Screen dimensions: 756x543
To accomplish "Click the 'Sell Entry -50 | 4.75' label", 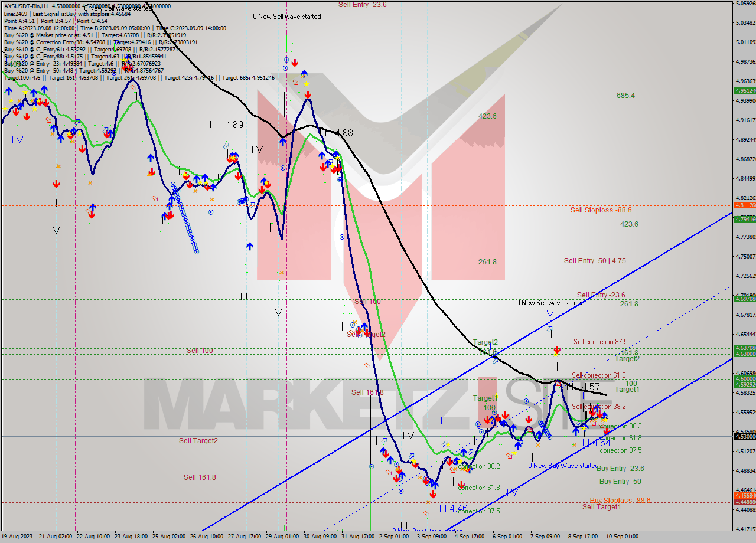I will coord(595,261).
